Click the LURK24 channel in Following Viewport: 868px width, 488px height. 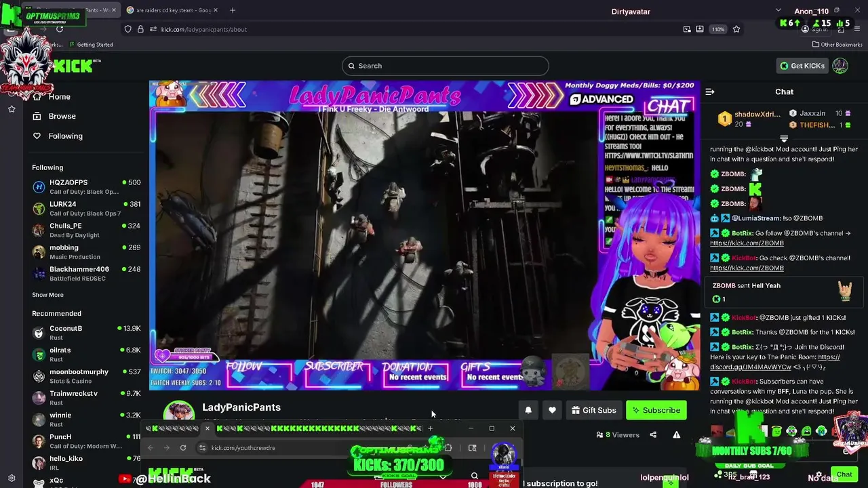click(x=86, y=208)
